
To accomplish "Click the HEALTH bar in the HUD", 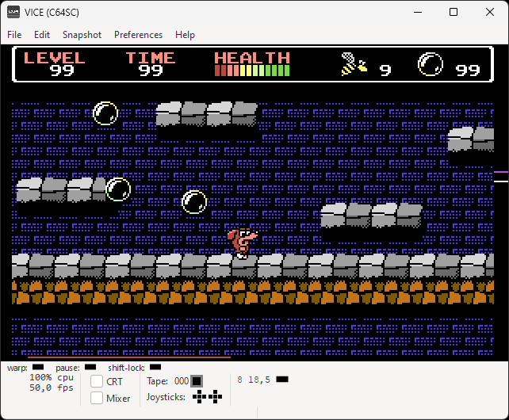I will [x=252, y=71].
